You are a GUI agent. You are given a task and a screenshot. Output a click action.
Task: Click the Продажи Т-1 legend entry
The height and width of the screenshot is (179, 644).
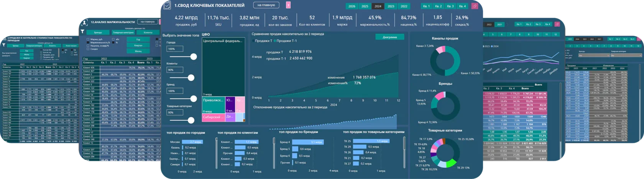(x=285, y=41)
